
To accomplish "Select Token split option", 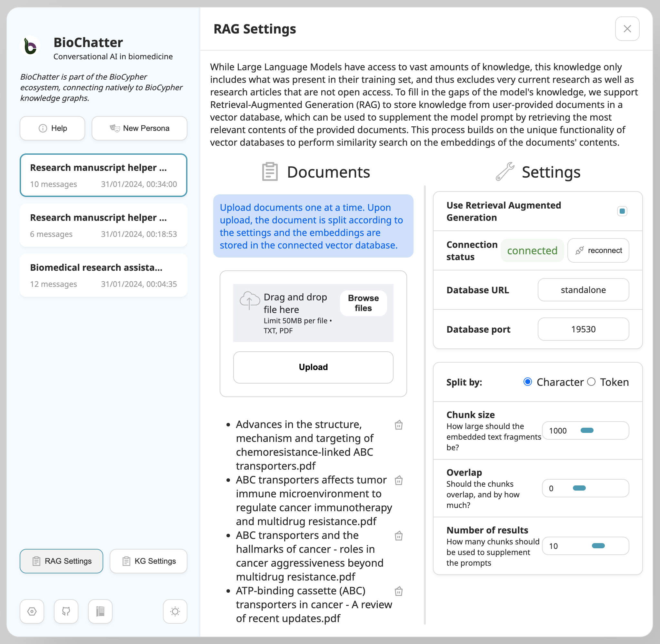I will tap(592, 382).
